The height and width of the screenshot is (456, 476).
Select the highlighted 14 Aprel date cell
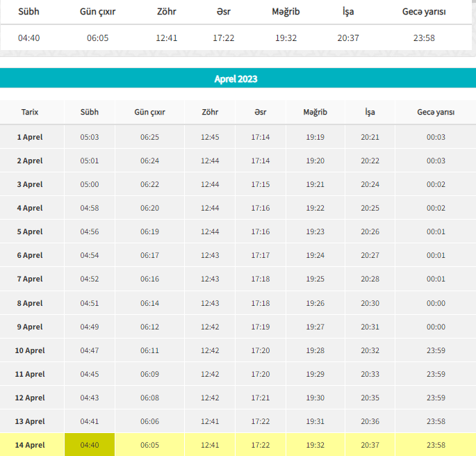[30, 445]
